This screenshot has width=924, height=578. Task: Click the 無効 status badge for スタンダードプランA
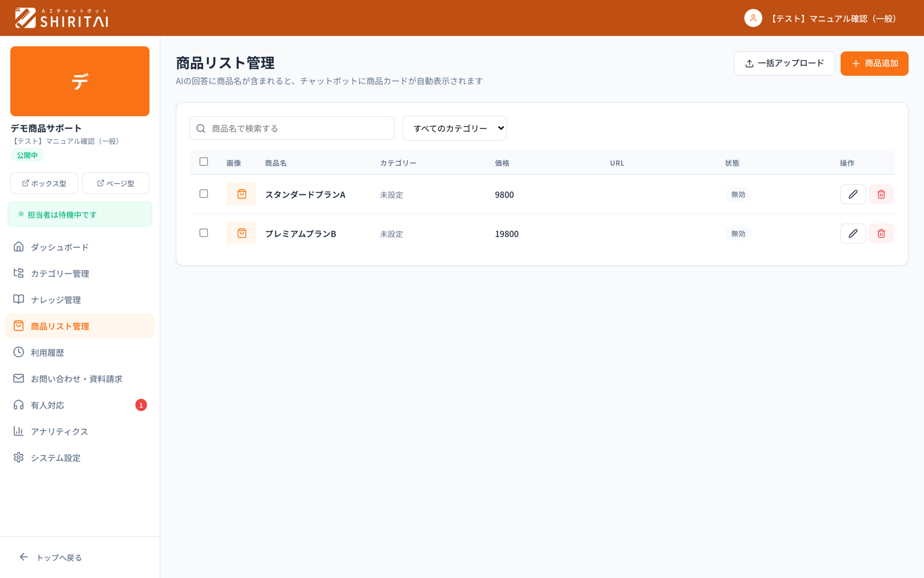pyautogui.click(x=738, y=195)
